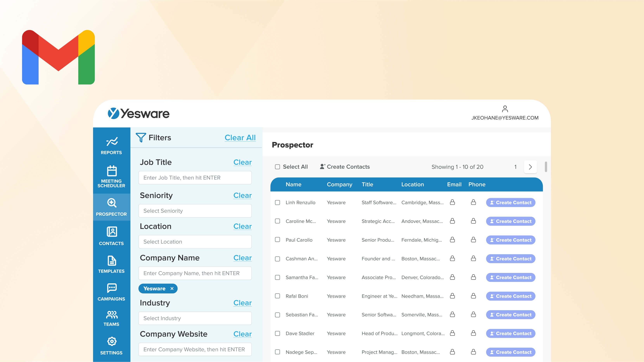Tick the checkbox for Dave Stadler
644x362 pixels.
(277, 333)
